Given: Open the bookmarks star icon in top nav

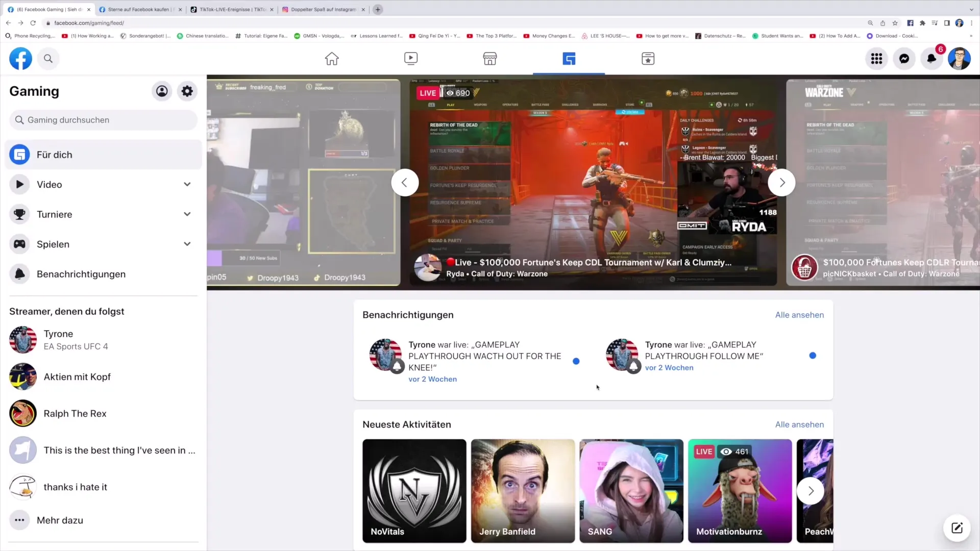Looking at the screenshot, I should click(648, 59).
